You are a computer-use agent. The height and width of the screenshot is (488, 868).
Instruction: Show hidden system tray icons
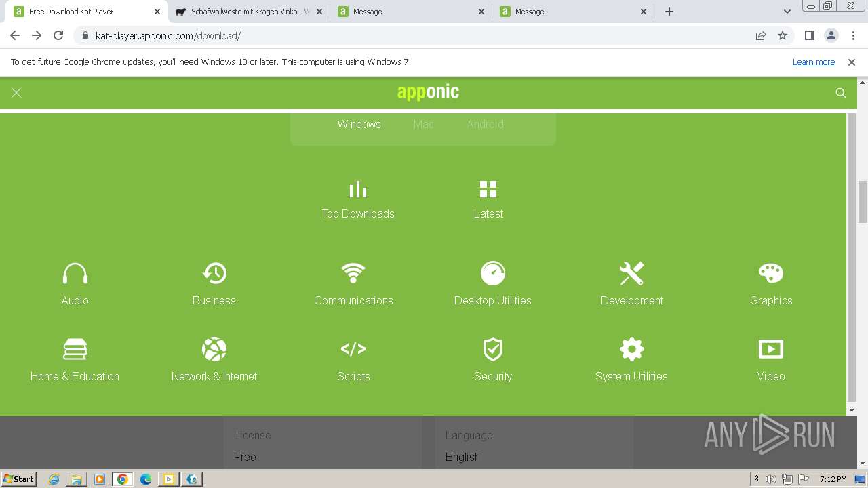756,479
